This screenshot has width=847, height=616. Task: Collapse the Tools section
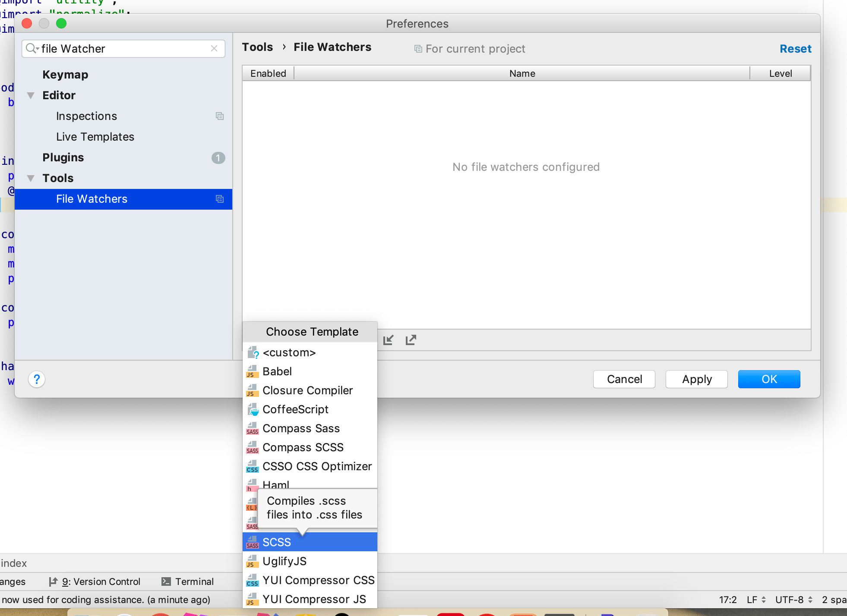[x=30, y=178]
